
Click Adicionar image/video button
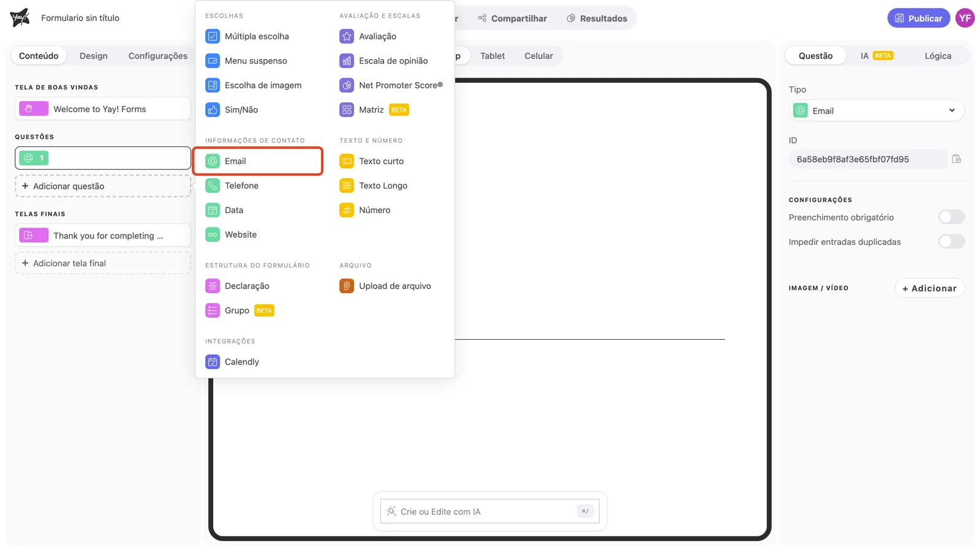click(x=929, y=288)
